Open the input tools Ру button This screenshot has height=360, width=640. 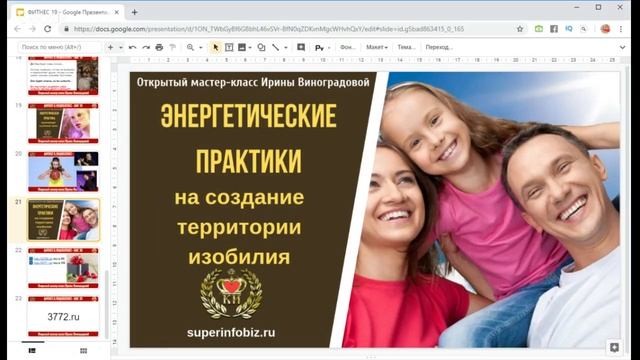[319, 48]
